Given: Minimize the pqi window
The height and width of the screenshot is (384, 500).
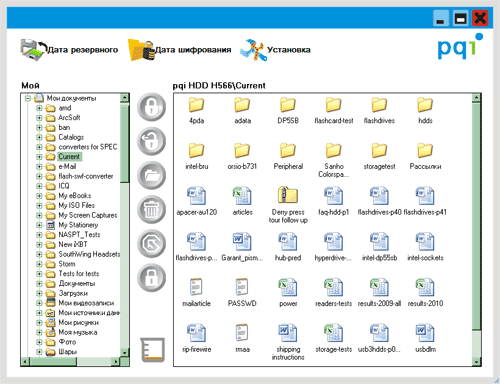Looking at the screenshot, I should click(x=441, y=18).
